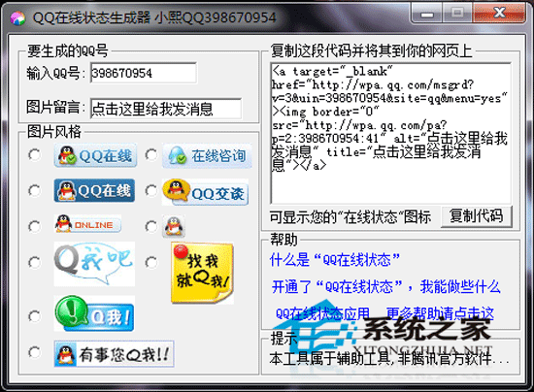Close the QQ在线状态生成器 window
This screenshot has height=392, width=534.
click(499, 14)
